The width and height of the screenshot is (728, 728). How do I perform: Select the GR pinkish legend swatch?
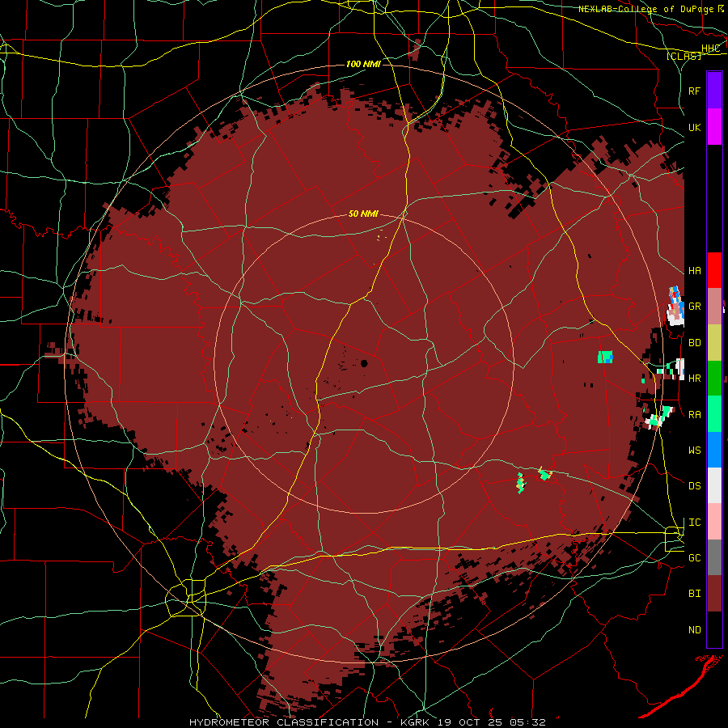(x=714, y=306)
